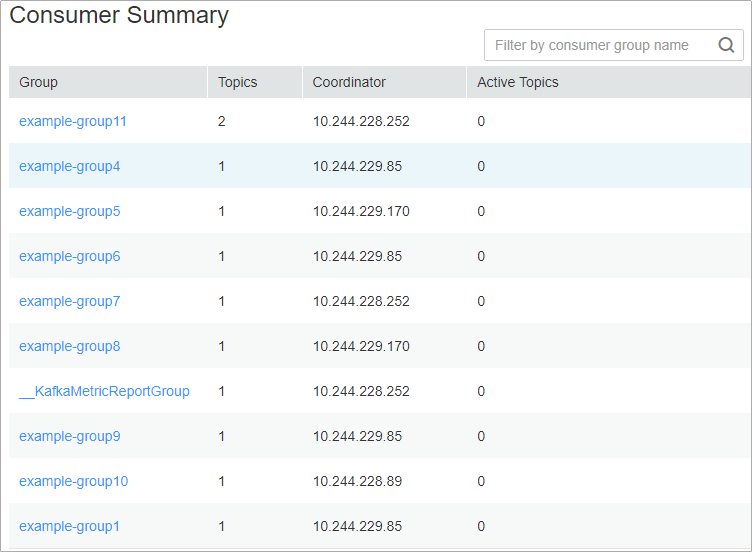Screen dimensions: 752x552
Task: Click the Active Topics column header
Action: (x=518, y=82)
